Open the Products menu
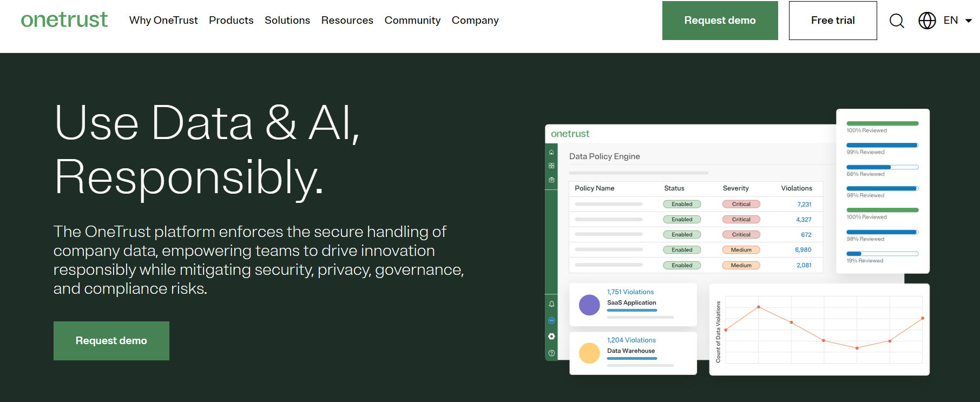The height and width of the screenshot is (402, 980). (231, 20)
